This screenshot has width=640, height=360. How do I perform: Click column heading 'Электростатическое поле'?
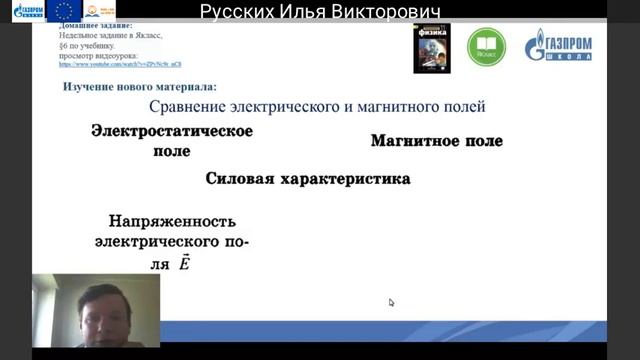(172, 141)
